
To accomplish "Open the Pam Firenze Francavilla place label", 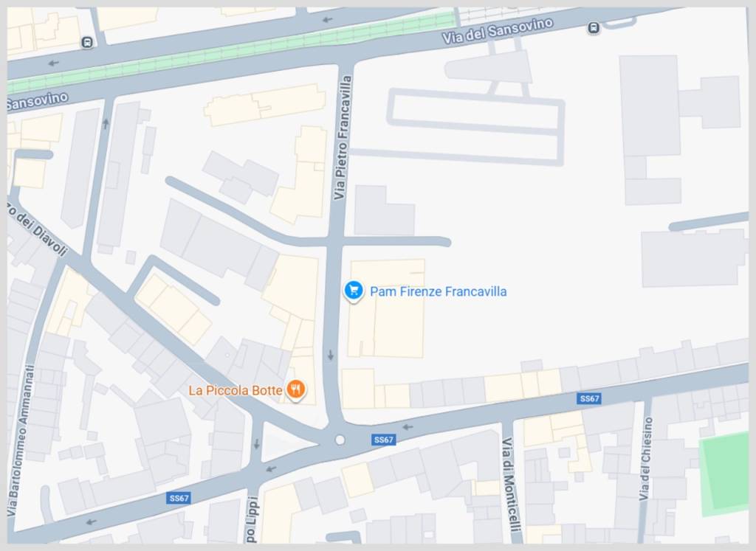I will [x=438, y=292].
